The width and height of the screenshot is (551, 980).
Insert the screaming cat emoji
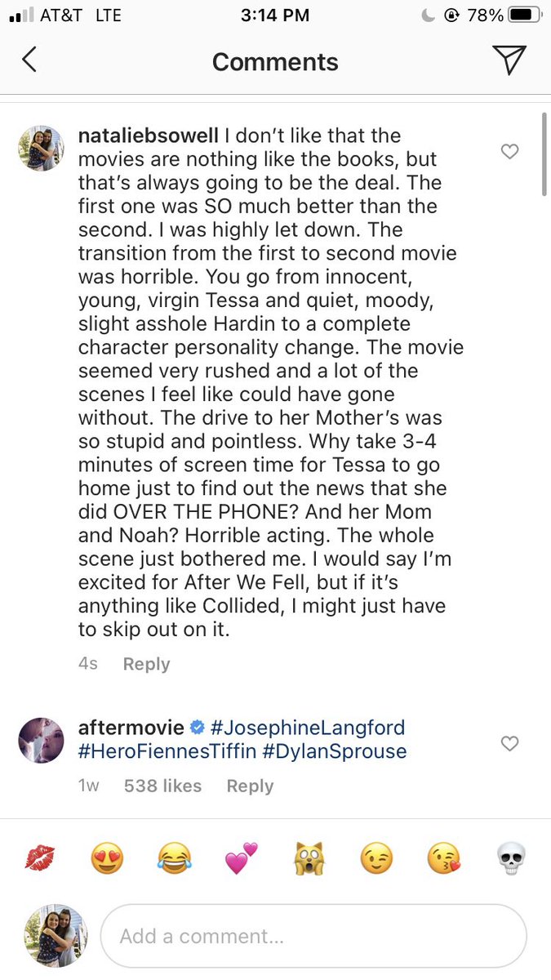pyautogui.click(x=308, y=858)
